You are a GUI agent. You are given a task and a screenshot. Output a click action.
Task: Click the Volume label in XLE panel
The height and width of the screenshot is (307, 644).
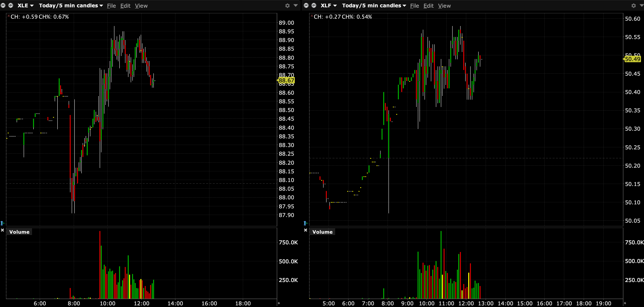[x=19, y=232]
